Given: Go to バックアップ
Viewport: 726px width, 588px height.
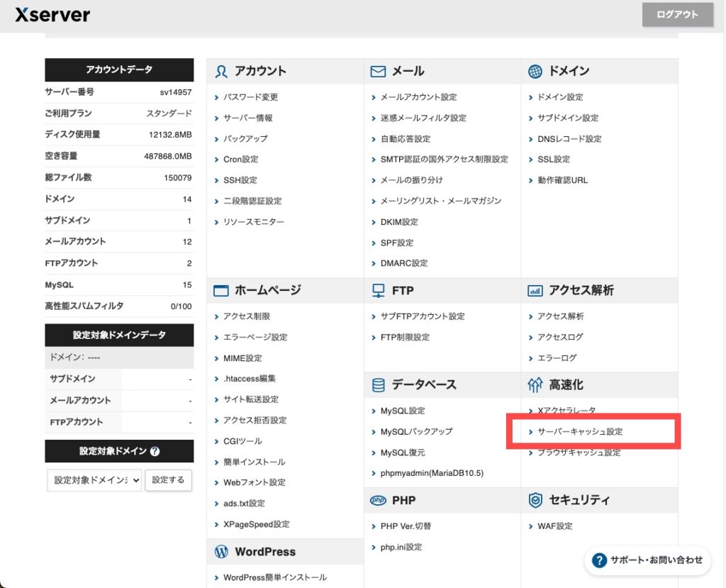Looking at the screenshot, I should (x=245, y=138).
